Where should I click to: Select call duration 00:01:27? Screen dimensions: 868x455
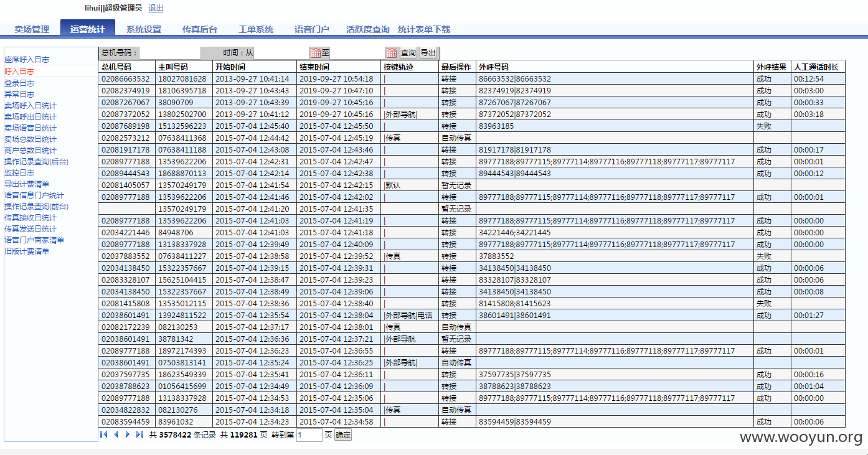point(818,316)
